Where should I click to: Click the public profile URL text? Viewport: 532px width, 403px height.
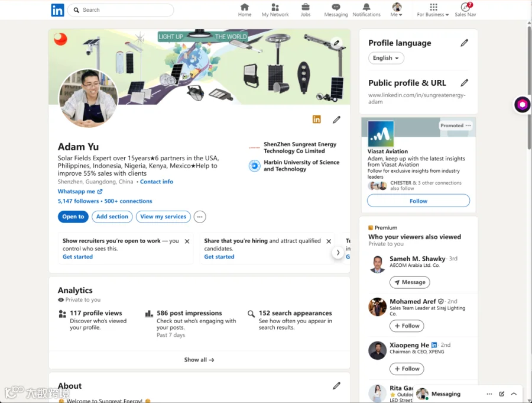point(417,98)
